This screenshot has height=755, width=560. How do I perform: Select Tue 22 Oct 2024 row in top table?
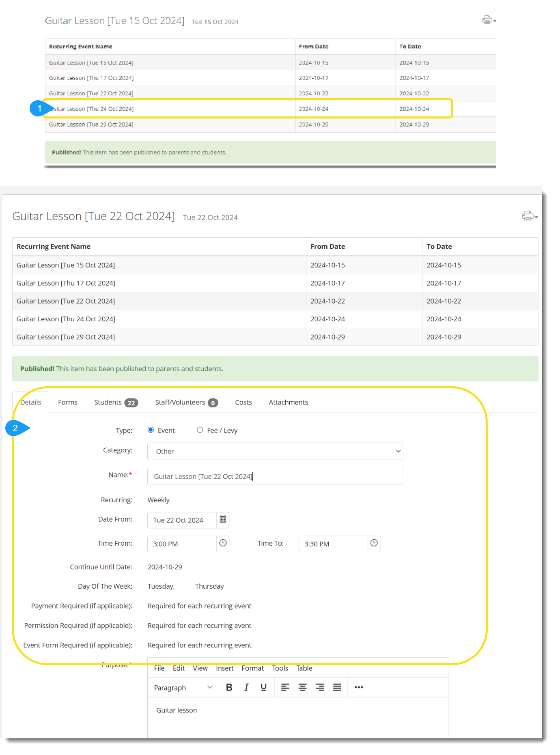click(270, 93)
